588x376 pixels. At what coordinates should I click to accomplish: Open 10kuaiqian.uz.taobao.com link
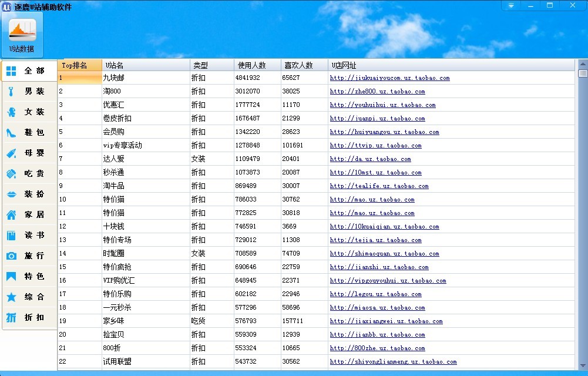384,226
